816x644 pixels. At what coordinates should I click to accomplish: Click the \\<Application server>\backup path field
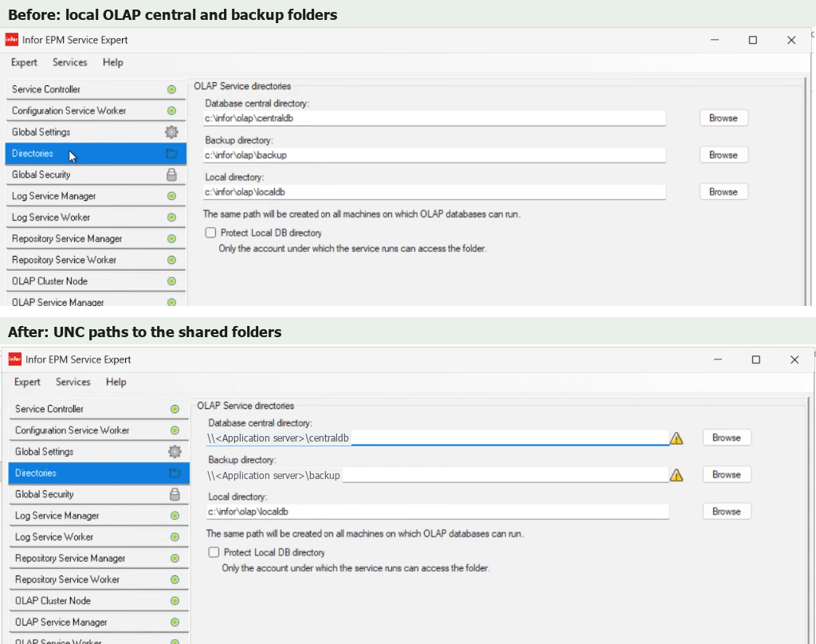click(437, 475)
